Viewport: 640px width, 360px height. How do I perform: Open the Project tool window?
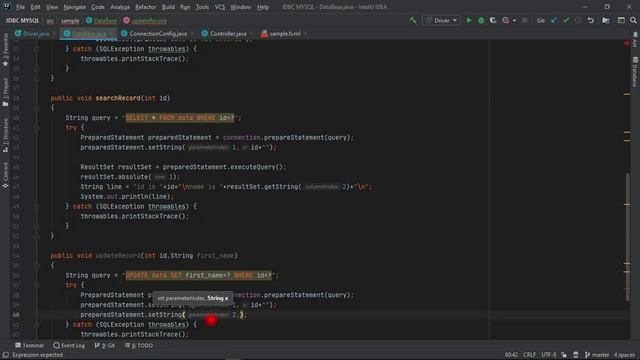pyautogui.click(x=5, y=92)
